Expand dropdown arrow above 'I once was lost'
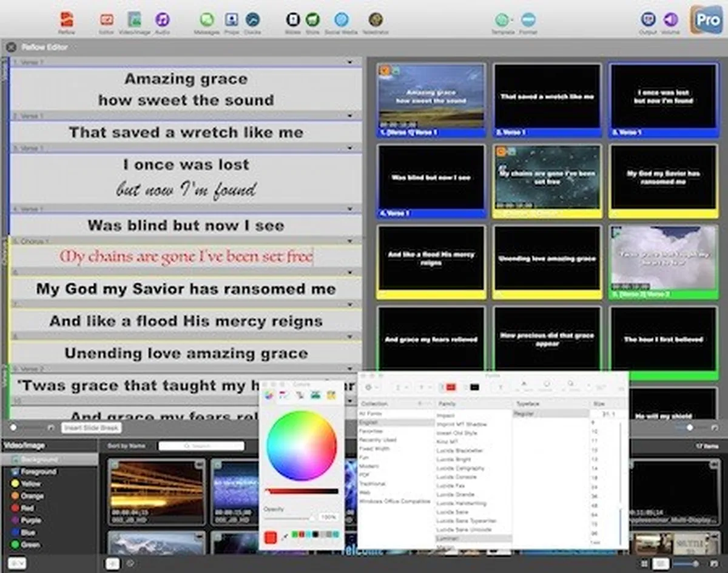Image resolution: width=728 pixels, height=573 pixels. (x=350, y=147)
